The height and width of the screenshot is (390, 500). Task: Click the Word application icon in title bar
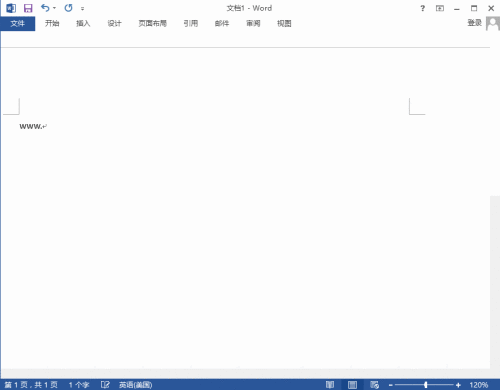pyautogui.click(x=11, y=8)
